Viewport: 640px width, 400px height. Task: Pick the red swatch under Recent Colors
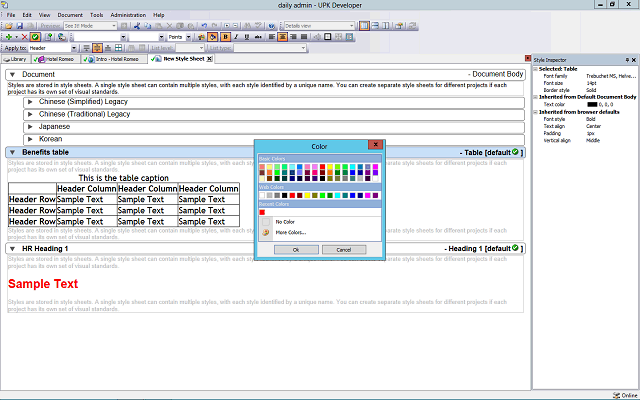[262, 211]
